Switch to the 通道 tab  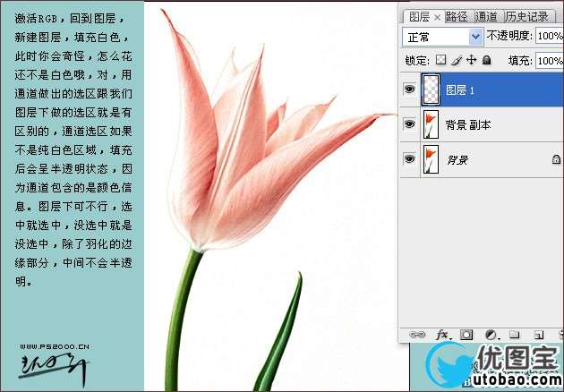tap(487, 16)
